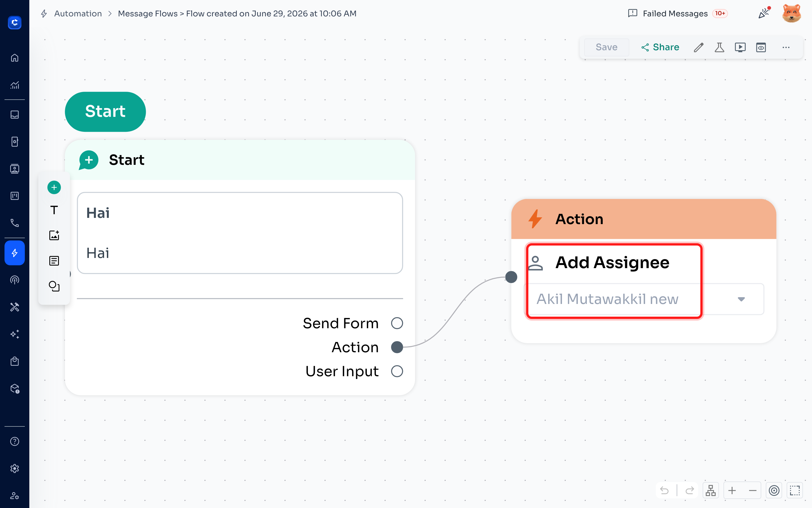This screenshot has height=508, width=812.
Task: Zoom out the canvas with minus
Action: tap(753, 491)
